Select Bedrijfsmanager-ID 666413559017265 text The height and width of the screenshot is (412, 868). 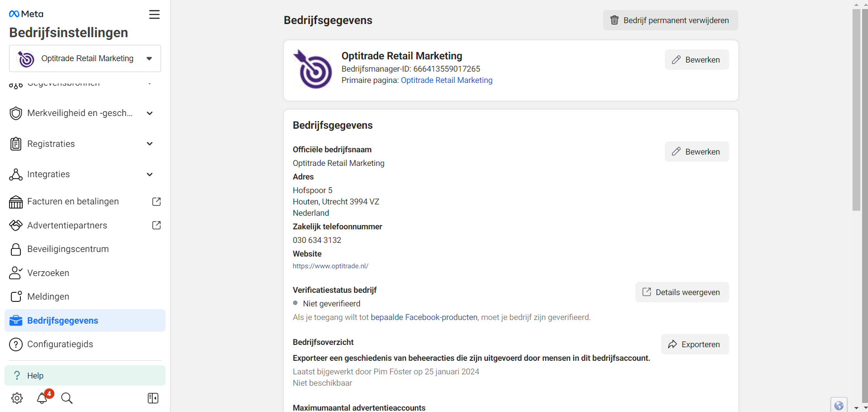[411, 69]
